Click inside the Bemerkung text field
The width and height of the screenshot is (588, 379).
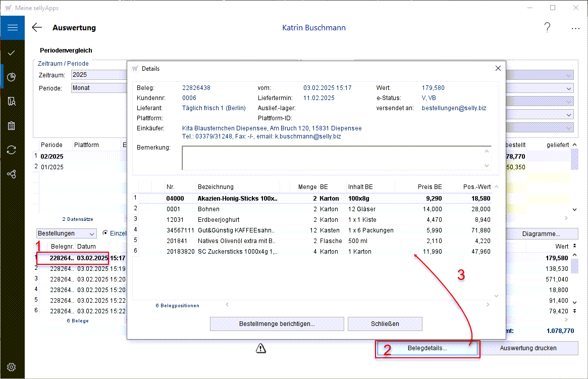333,158
